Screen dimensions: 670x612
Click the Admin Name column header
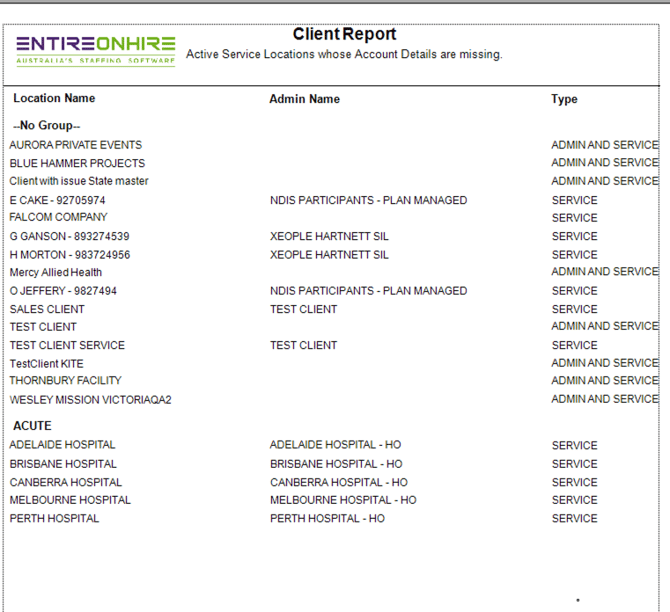(304, 99)
